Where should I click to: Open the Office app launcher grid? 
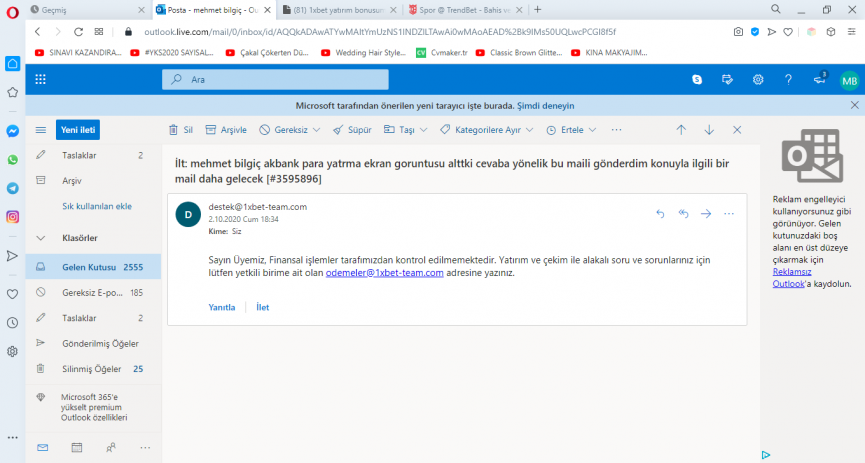click(40, 79)
